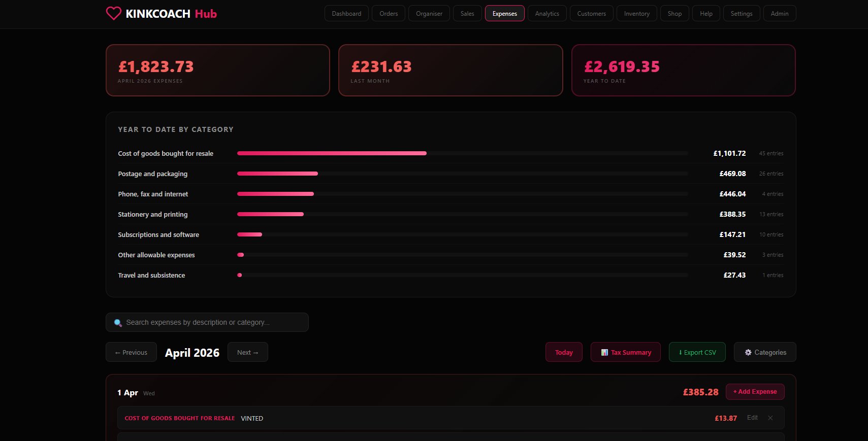Click the search magnifier icon
868x441 pixels.
pos(118,323)
